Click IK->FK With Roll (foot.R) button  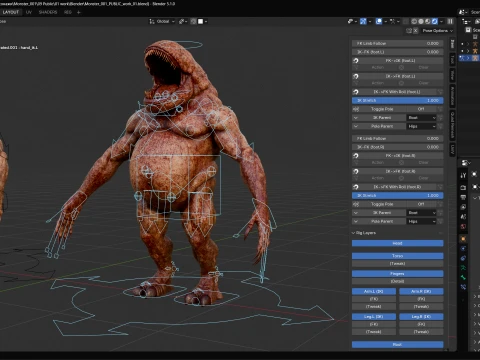point(395,187)
